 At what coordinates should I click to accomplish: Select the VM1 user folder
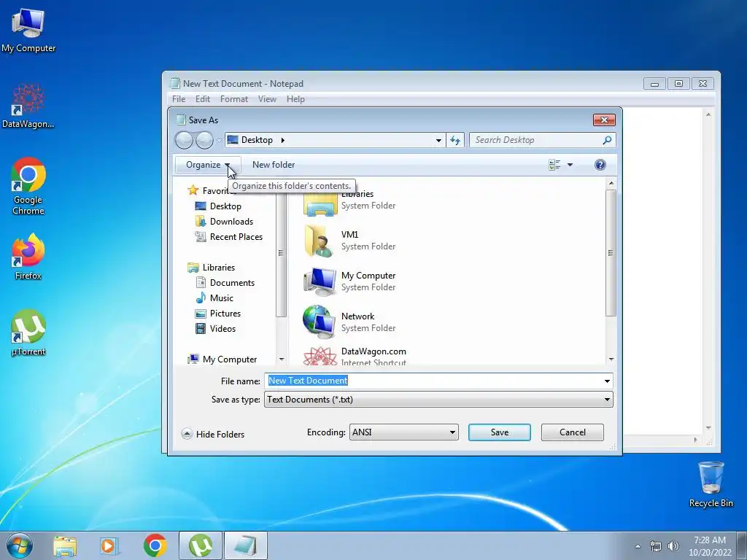point(350,241)
